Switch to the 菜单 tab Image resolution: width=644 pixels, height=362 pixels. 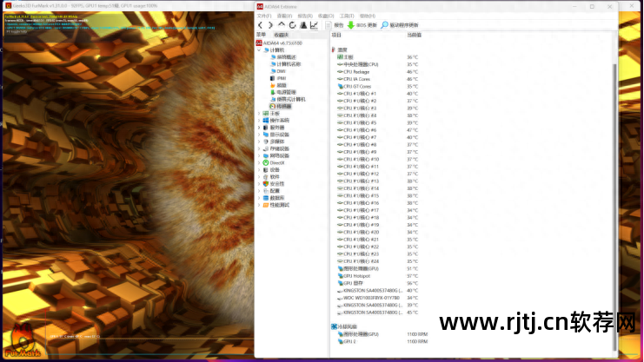point(262,35)
